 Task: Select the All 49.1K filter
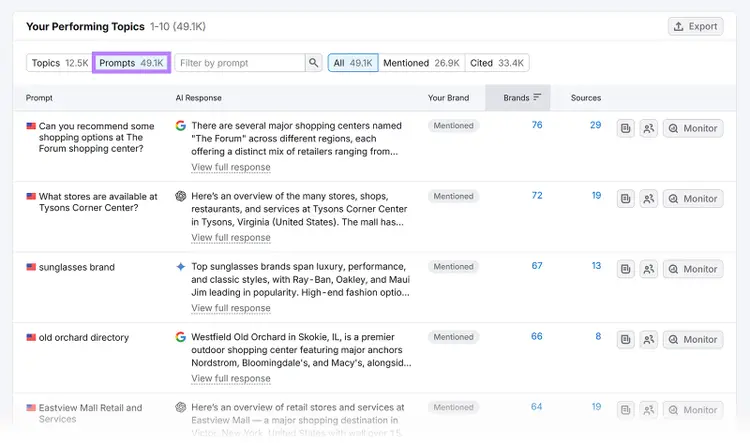point(353,63)
